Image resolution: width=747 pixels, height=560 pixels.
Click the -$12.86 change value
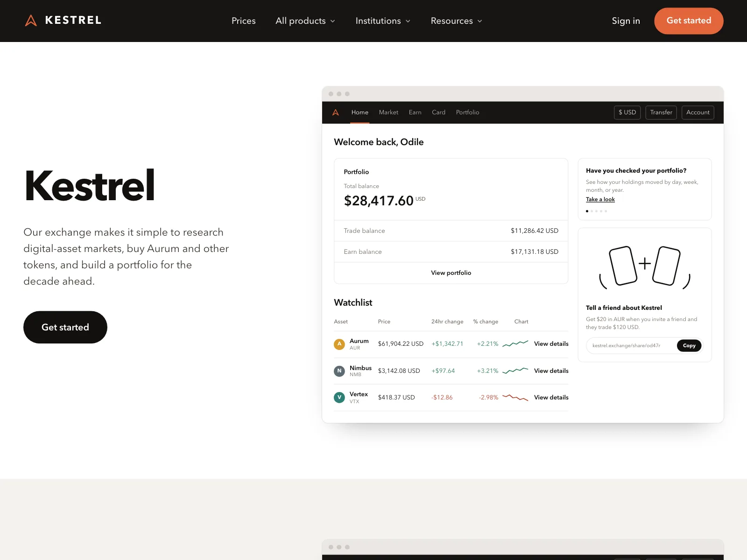click(x=442, y=398)
